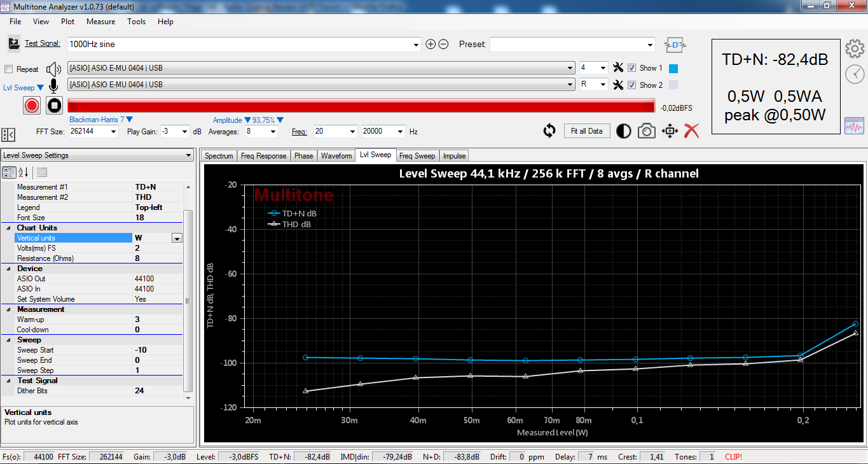This screenshot has width=868, height=464.
Task: Open the Preset dropdown
Action: 650,45
